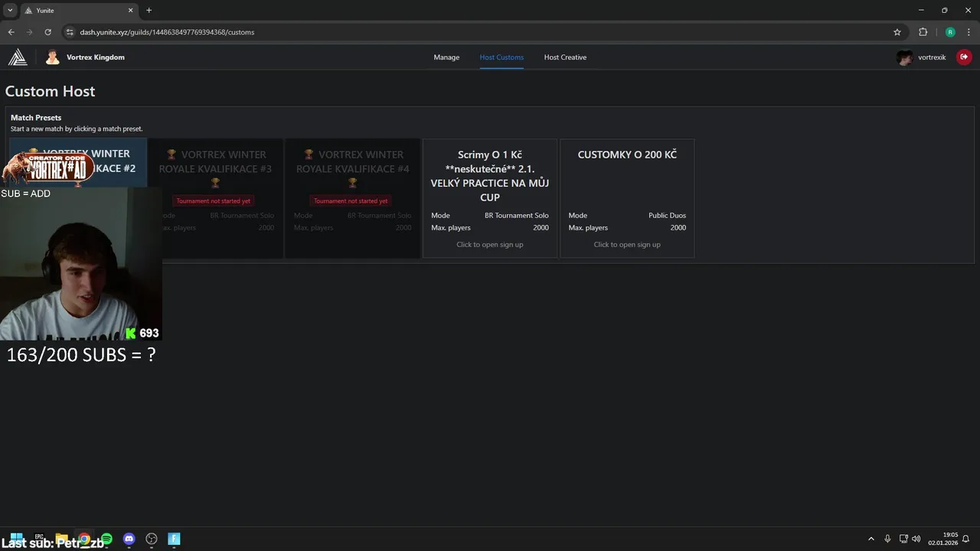Click the Custom Host heading
Image resolution: width=980 pixels, height=551 pixels.
(50, 91)
